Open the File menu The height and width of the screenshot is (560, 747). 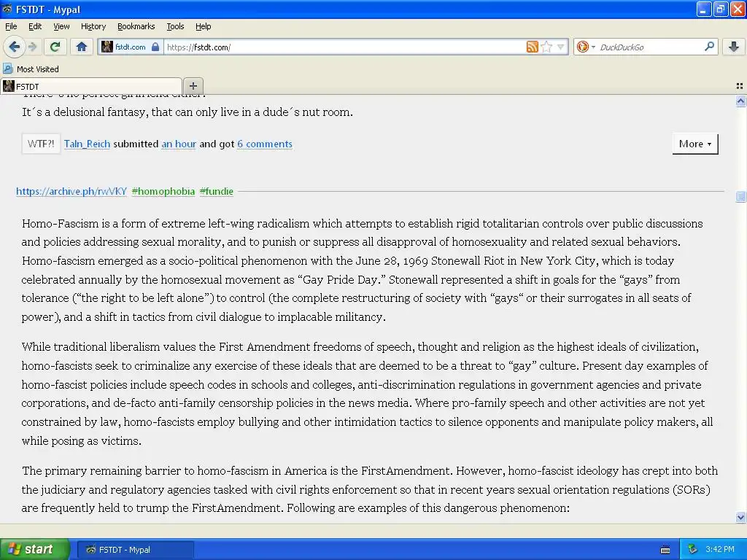[x=11, y=26]
